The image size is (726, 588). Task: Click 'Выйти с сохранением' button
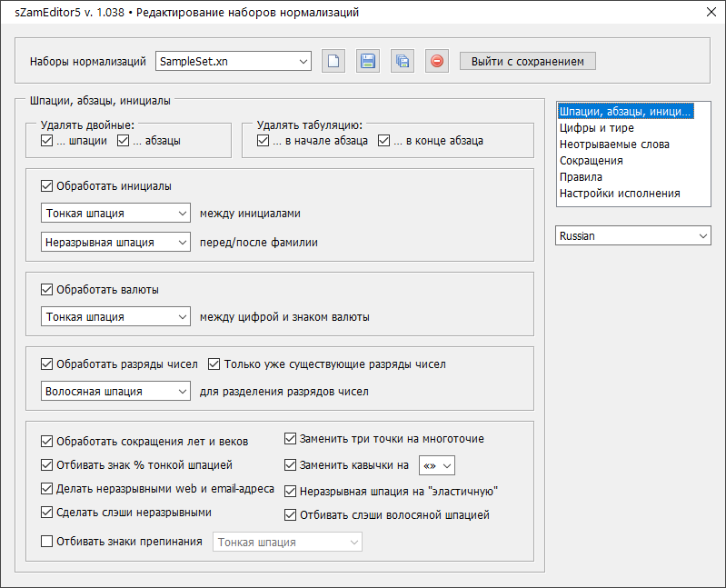pyautogui.click(x=528, y=62)
